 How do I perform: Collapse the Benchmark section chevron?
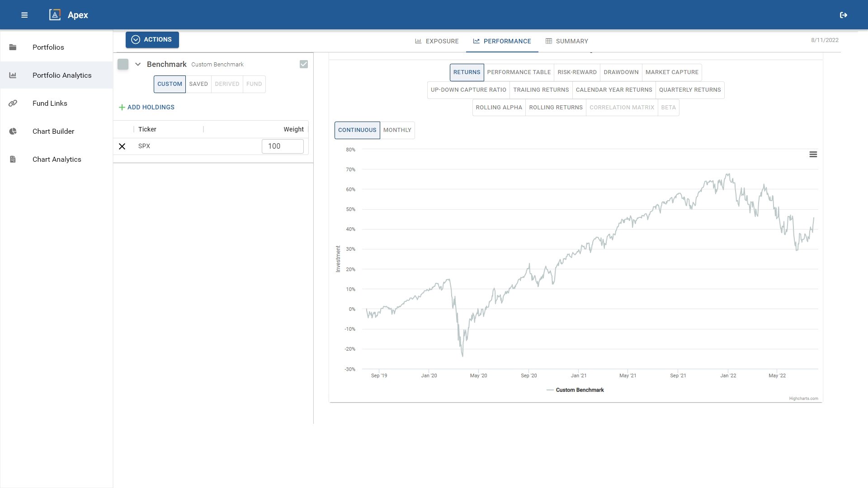138,64
